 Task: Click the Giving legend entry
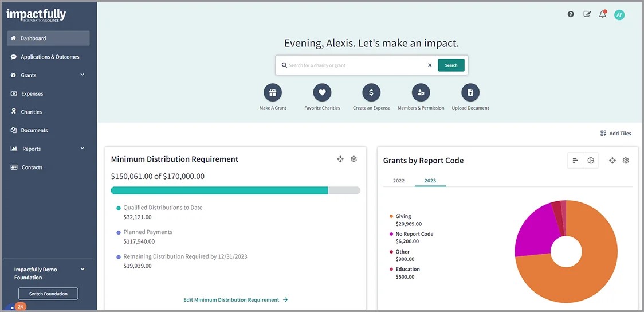click(x=405, y=220)
